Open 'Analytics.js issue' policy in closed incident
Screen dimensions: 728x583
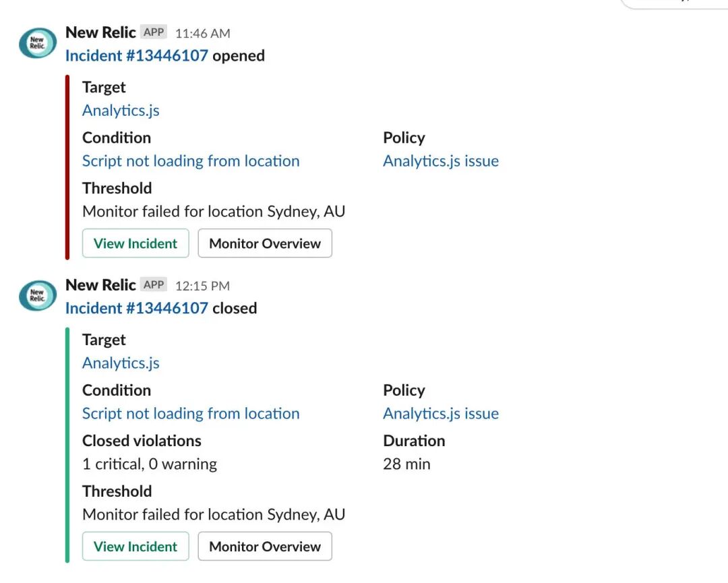[x=441, y=414]
